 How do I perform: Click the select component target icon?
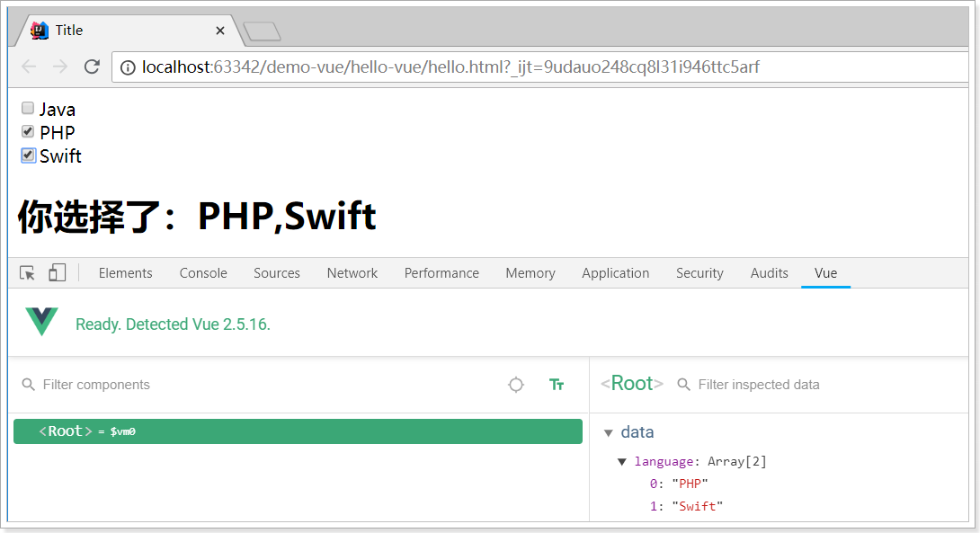pyautogui.click(x=516, y=385)
